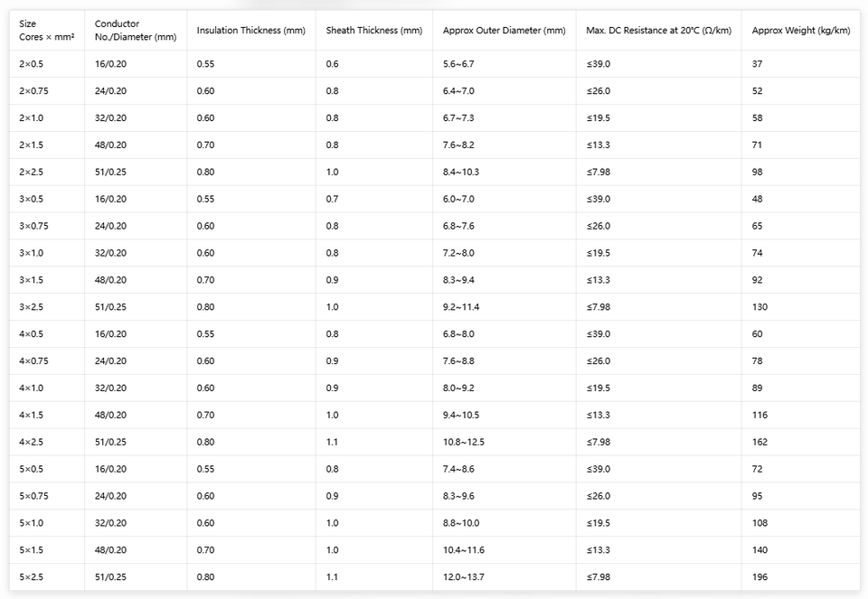The height and width of the screenshot is (599, 868).
Task: Select the 2×2.5 size cell
Action: click(31, 172)
